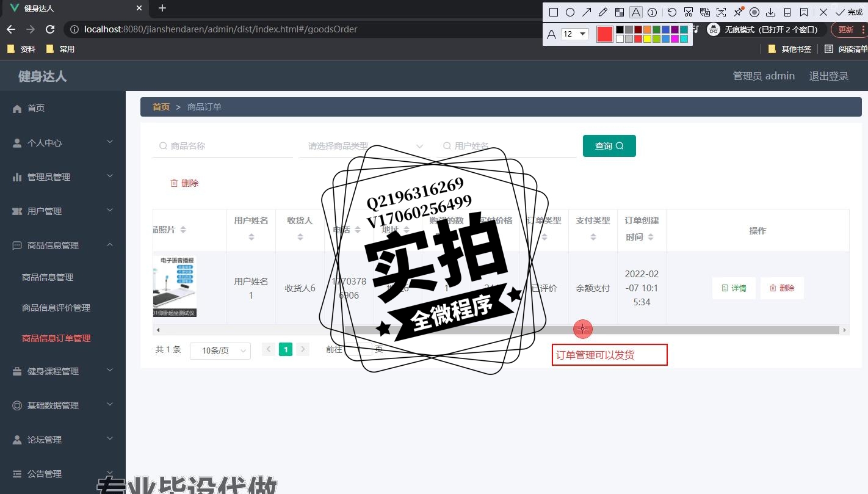
Task: Click the 退出登录 link
Action: click(x=829, y=76)
